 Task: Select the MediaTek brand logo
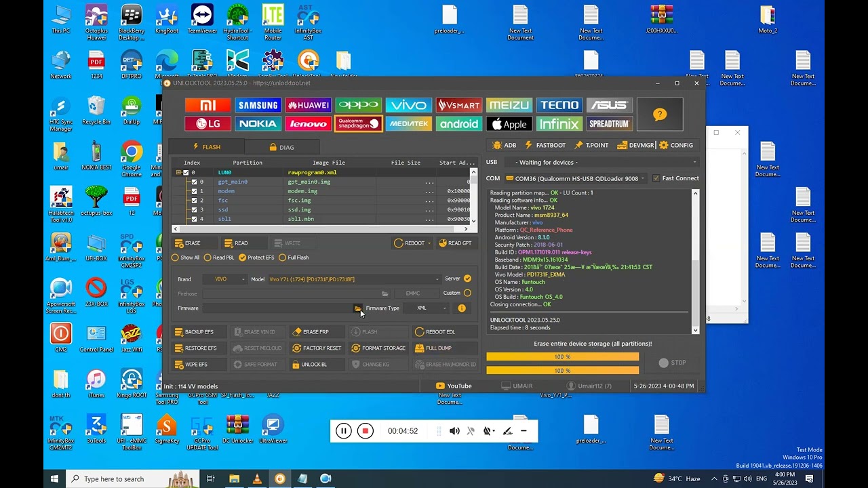408,124
